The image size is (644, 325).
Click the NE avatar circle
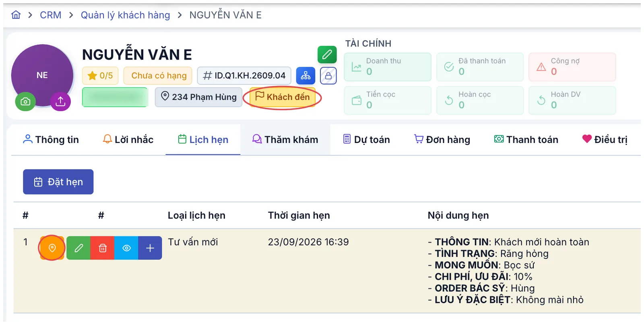click(x=42, y=75)
